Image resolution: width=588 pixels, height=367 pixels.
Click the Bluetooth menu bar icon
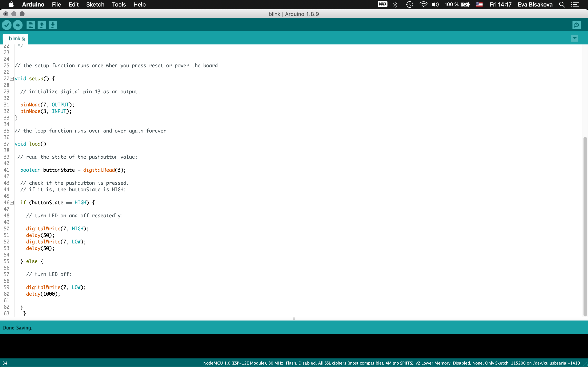point(395,5)
